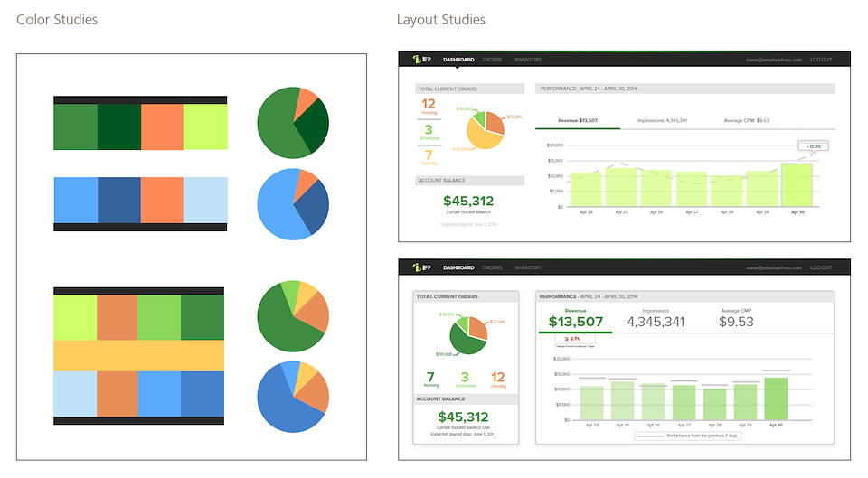
Task: Click the Apr 24 bar in the bottom chart
Action: 591,402
